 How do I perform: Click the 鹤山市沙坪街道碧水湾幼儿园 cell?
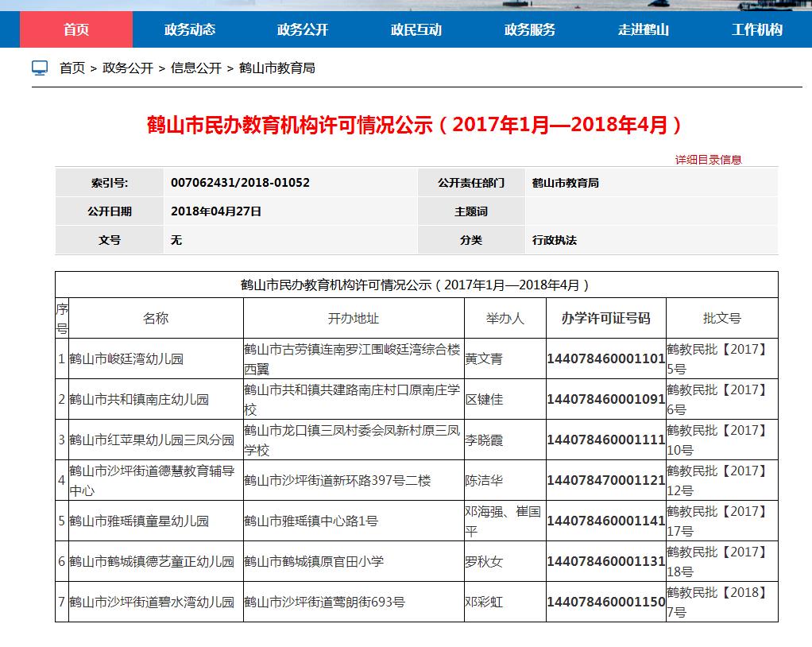pos(152,602)
